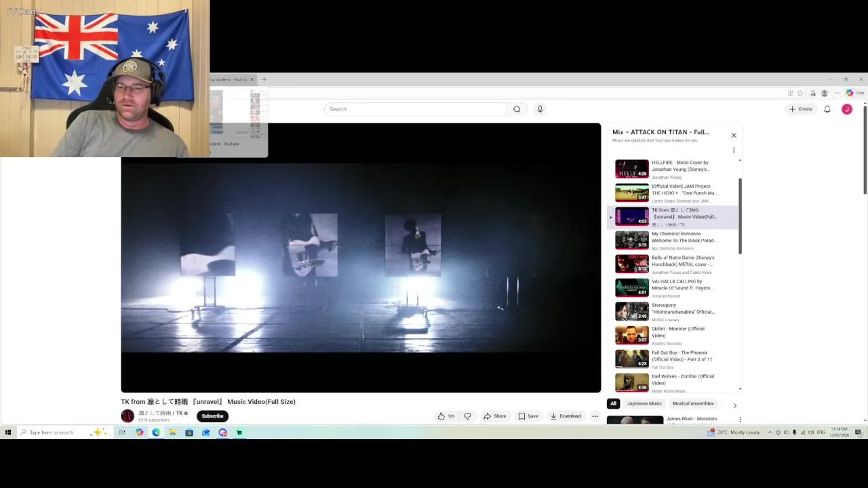Select Musical ensembles filter chip

pos(693,403)
